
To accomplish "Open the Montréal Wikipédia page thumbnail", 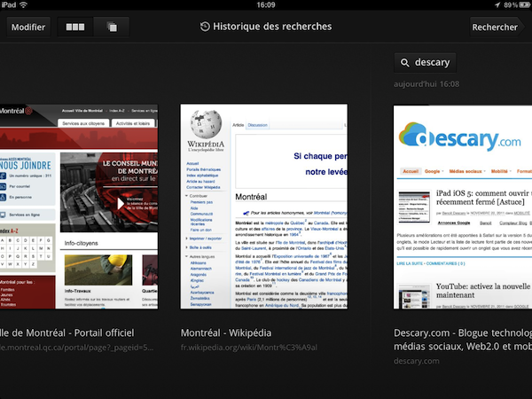I will [264, 207].
